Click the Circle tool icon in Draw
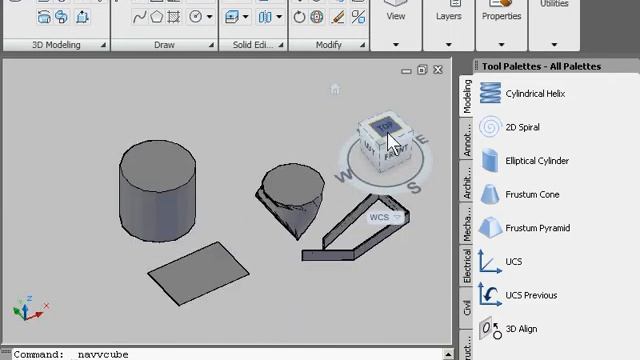Viewport: 640px width, 360px height. (196, 17)
